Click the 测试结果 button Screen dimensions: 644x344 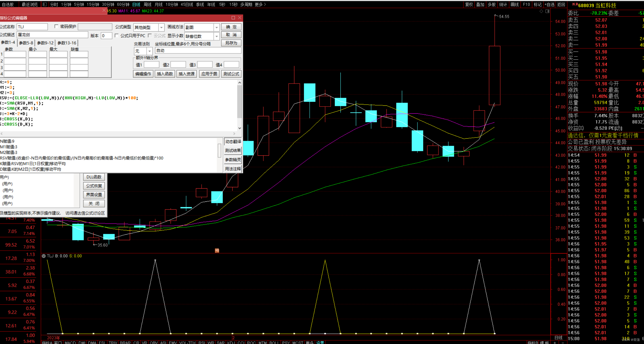(x=233, y=150)
